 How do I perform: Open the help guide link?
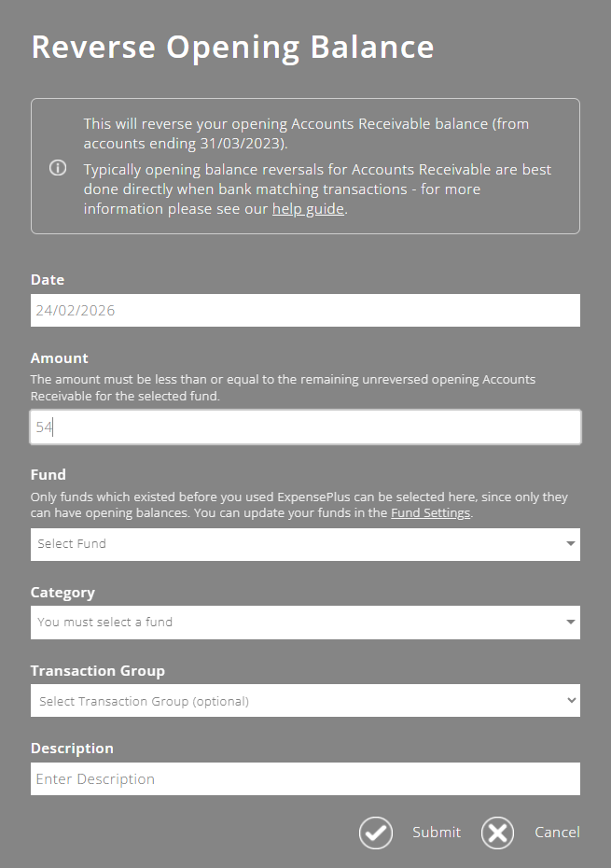tap(308, 208)
